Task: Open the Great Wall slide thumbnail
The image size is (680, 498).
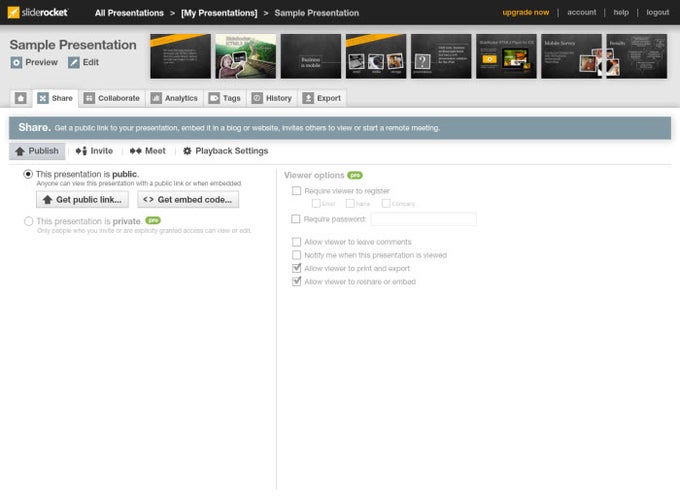Action: (245, 56)
